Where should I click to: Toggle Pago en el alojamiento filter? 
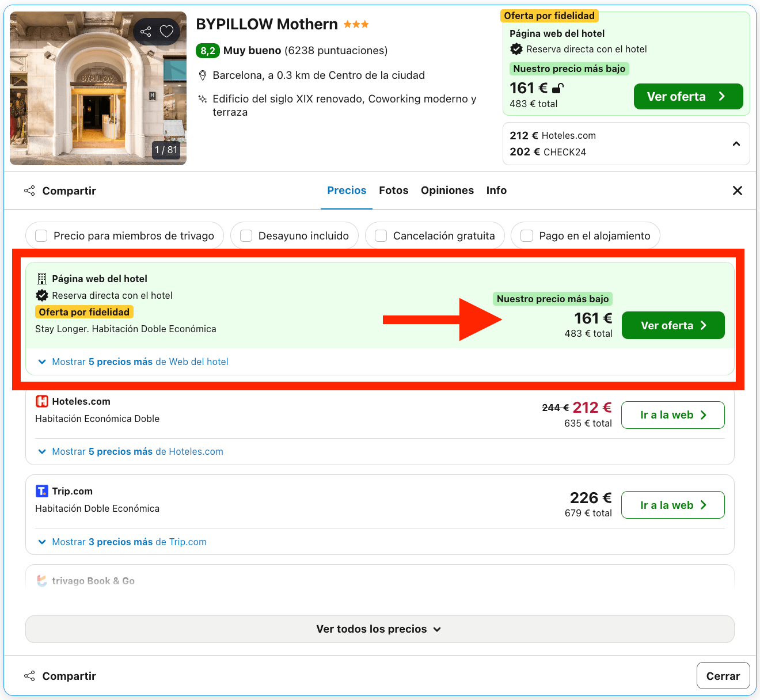click(586, 235)
